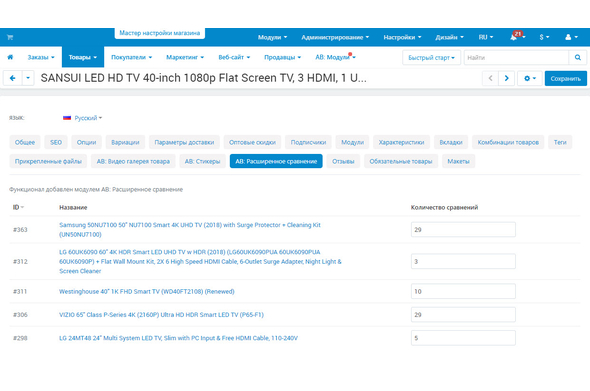Edit comparison count for product #306

(463, 315)
